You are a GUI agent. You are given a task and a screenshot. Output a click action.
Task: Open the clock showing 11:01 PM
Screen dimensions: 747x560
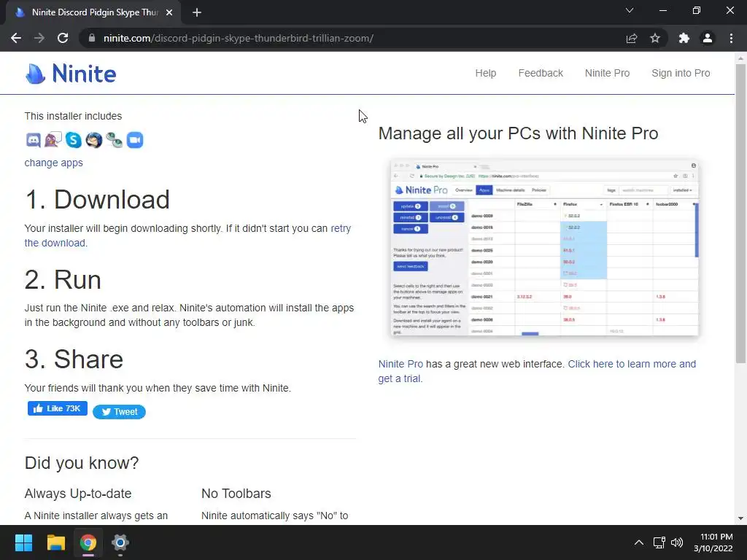(713, 542)
